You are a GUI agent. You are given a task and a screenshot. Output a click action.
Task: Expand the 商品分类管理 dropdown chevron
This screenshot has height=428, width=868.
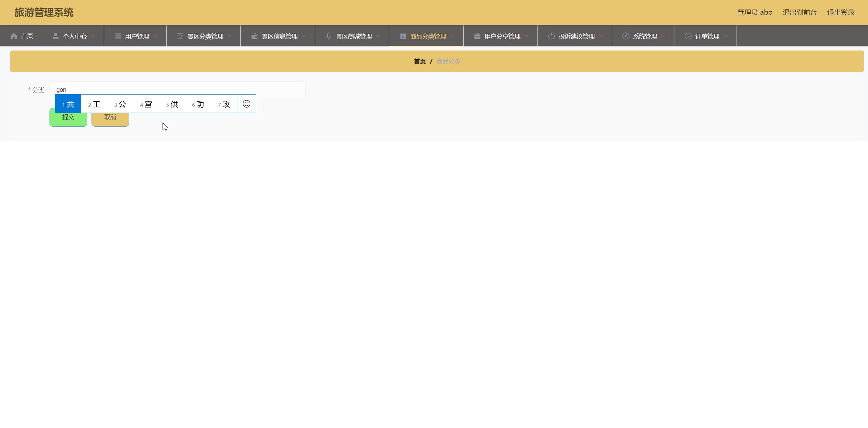[452, 36]
